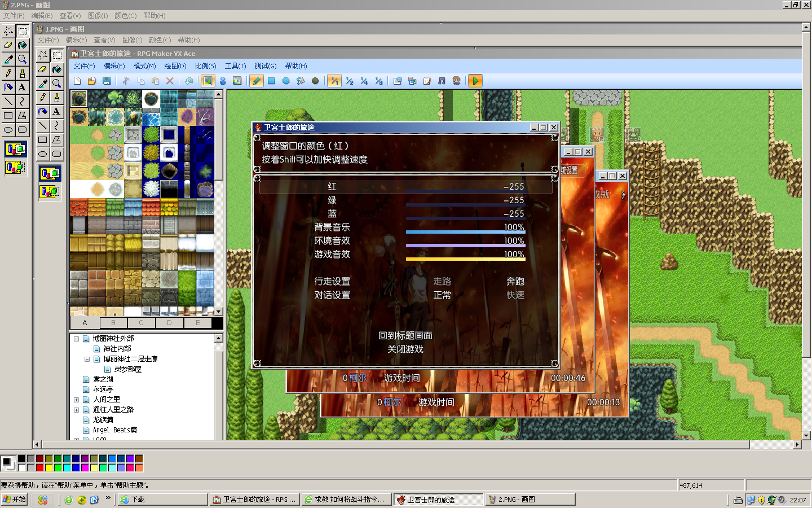Switch to tileset tab B
The height and width of the screenshot is (508, 812).
point(113,323)
